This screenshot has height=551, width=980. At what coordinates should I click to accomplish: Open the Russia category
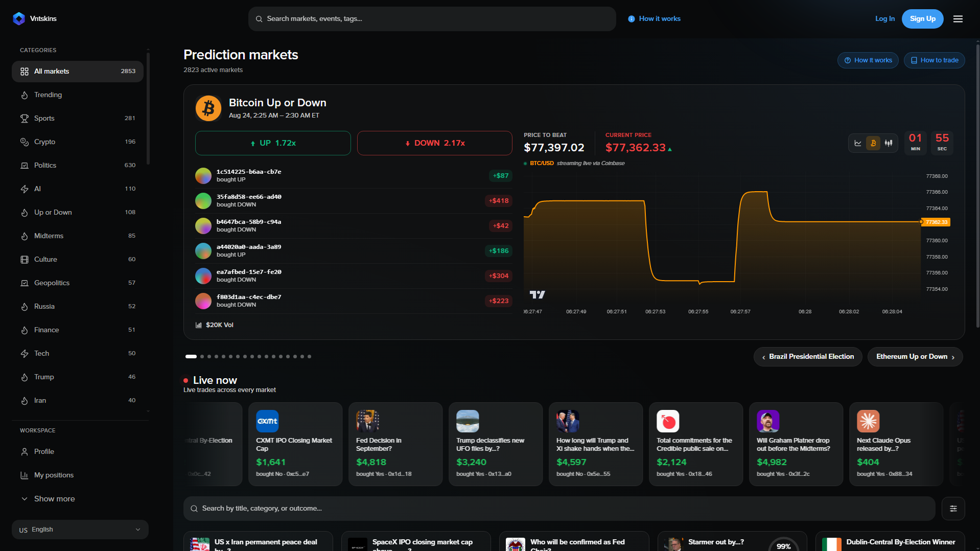pos(78,307)
